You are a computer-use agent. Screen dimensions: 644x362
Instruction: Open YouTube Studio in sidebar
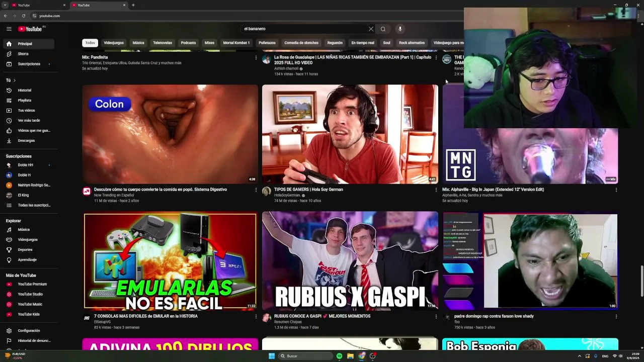click(29, 294)
